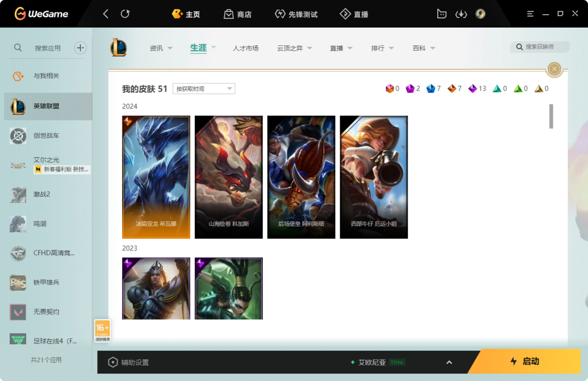Open the 山海绘卷 科加斯 skin card

click(229, 177)
